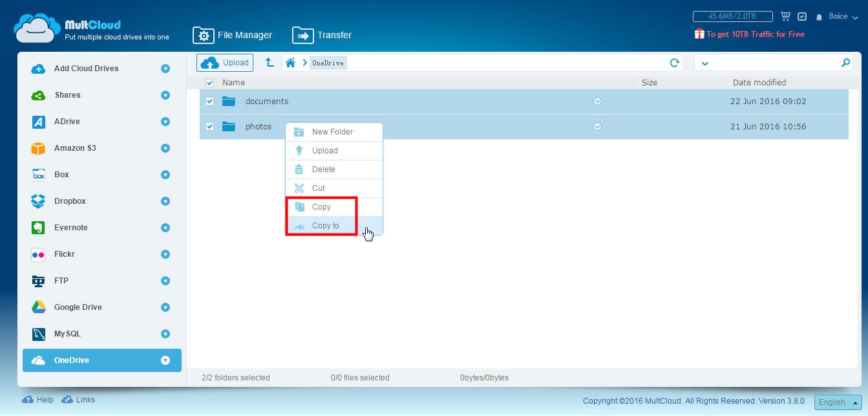Open the Links link at bottom

[78, 400]
